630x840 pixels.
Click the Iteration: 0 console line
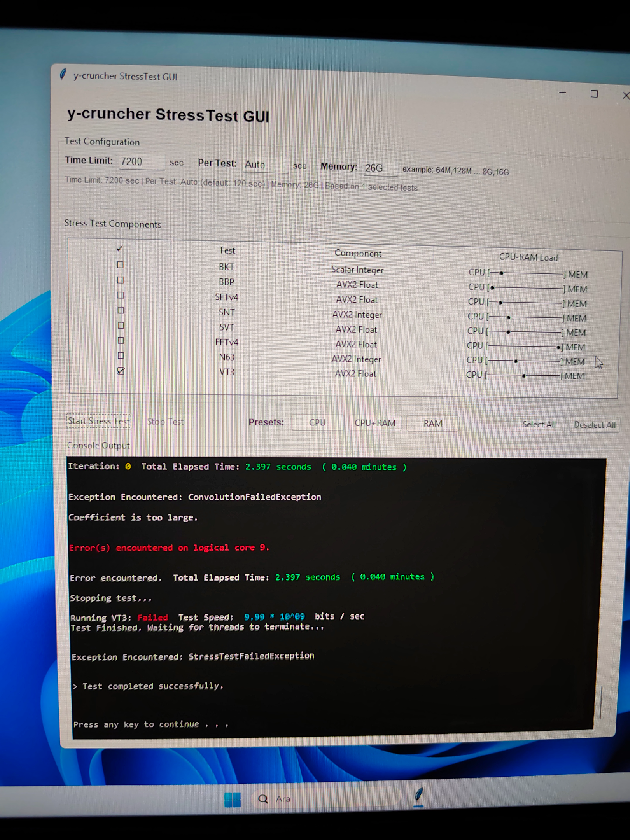coord(237,467)
